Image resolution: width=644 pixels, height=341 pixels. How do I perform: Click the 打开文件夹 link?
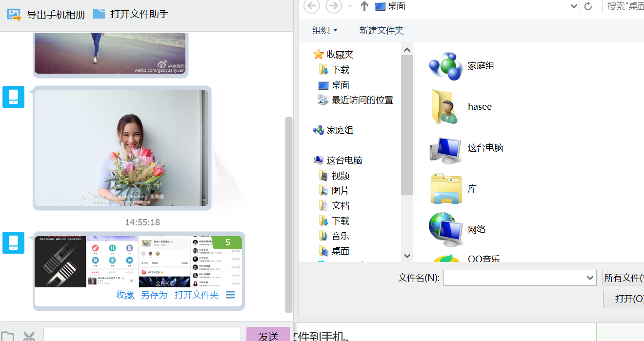click(x=197, y=295)
